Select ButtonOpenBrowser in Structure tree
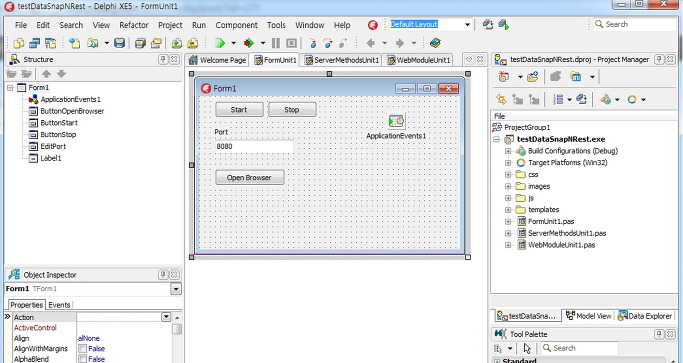This screenshot has height=363, width=683. coord(72,111)
